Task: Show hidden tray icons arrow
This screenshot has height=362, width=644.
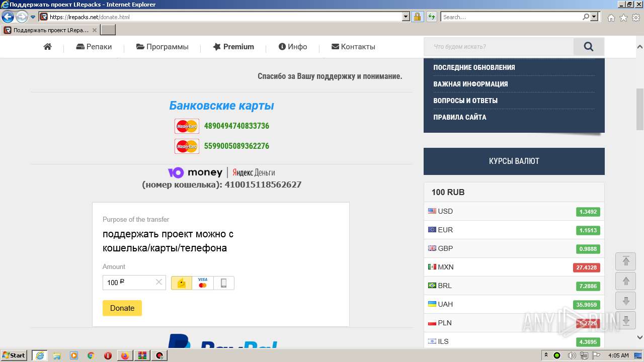Action: tap(545, 355)
